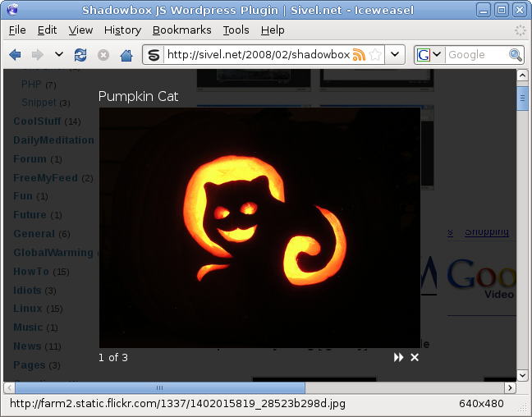
Task: Open the Tools menu
Action: [x=236, y=30]
